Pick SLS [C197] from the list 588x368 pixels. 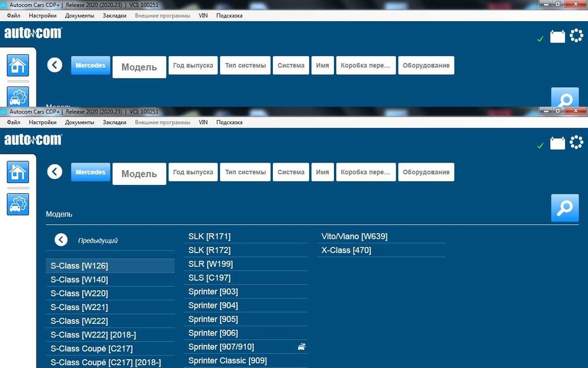pos(246,278)
